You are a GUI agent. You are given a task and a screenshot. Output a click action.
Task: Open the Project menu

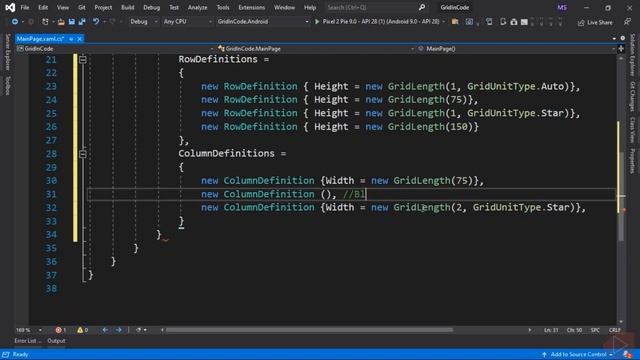pyautogui.click(x=103, y=7)
